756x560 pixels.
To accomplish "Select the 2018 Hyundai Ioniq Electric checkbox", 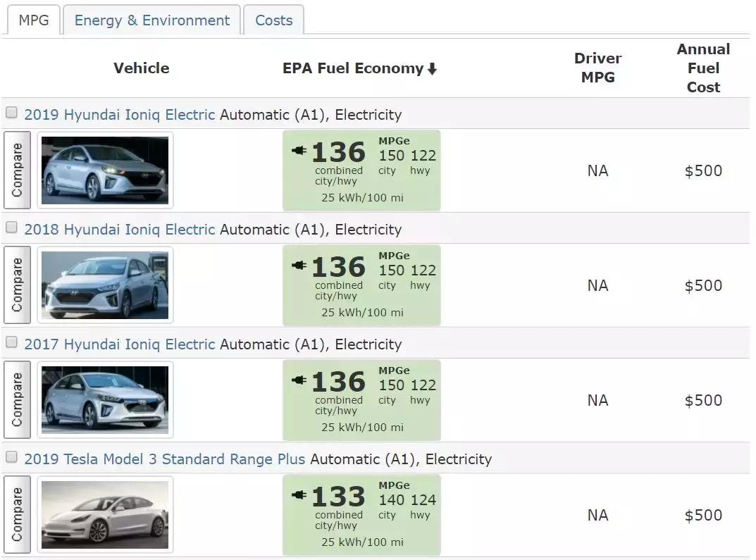I will [x=11, y=228].
